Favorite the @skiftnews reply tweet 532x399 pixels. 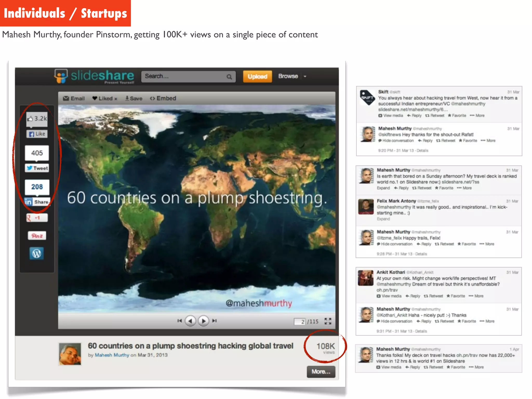tap(468, 141)
